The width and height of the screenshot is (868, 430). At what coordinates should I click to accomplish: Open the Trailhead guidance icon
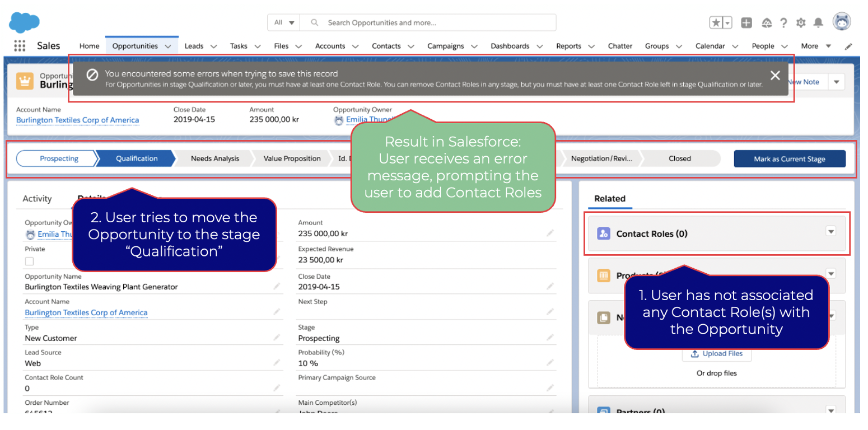tap(767, 22)
